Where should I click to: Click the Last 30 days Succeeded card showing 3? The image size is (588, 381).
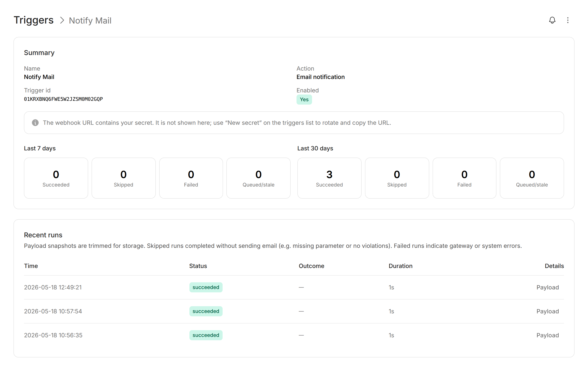pos(329,178)
